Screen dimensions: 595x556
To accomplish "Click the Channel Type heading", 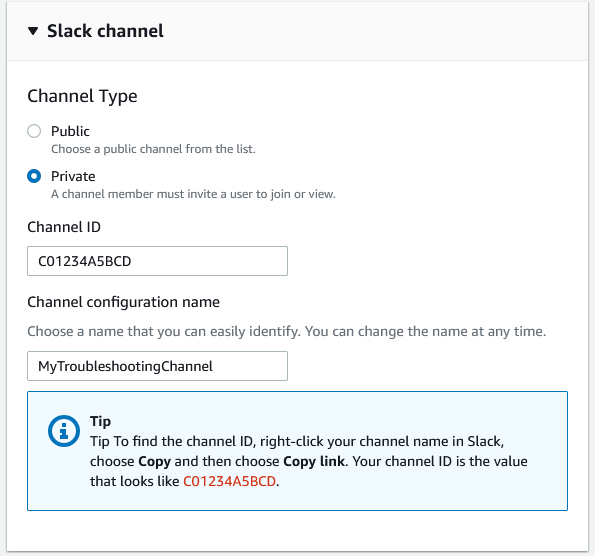I will [82, 96].
